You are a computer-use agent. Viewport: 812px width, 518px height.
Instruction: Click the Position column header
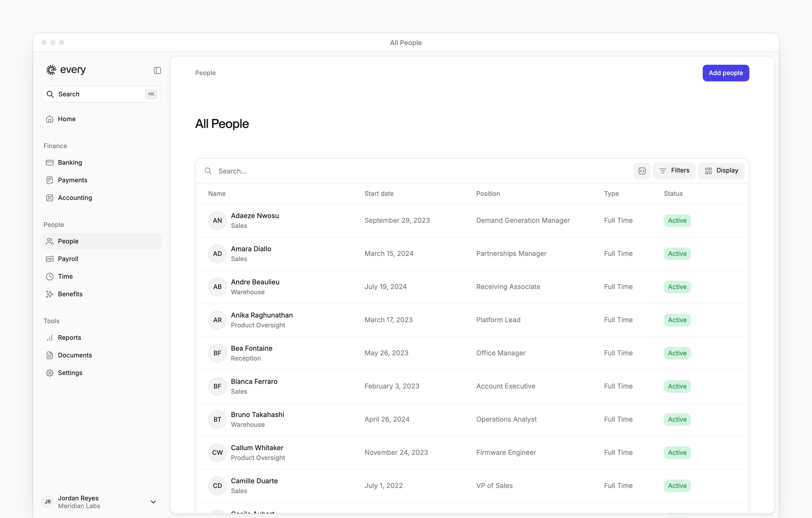[488, 193]
